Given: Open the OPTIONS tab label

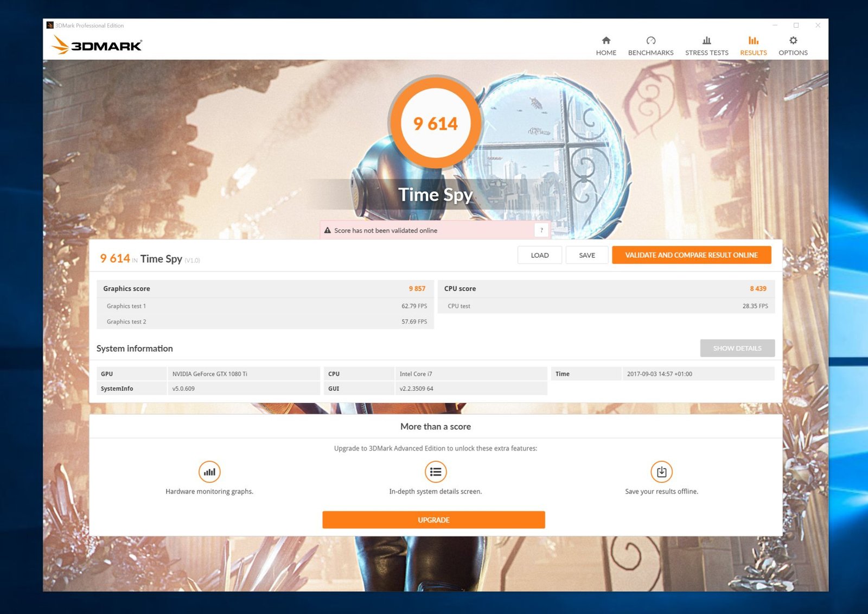Looking at the screenshot, I should (x=793, y=53).
